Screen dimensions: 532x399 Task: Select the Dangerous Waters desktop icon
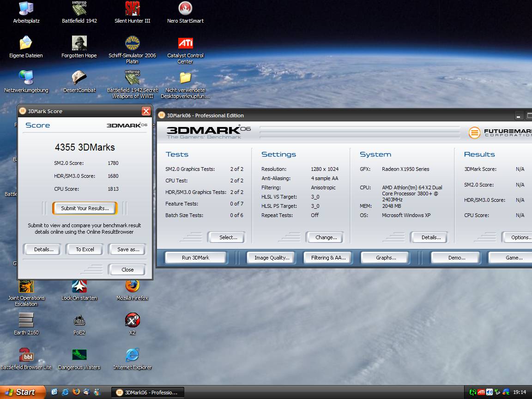point(79,359)
